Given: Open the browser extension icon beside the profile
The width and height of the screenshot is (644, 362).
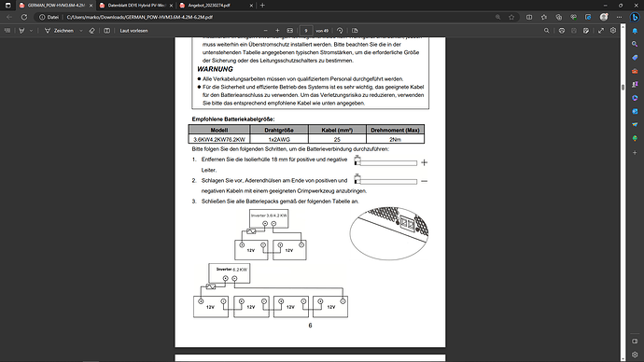Looking at the screenshot, I should click(588, 17).
